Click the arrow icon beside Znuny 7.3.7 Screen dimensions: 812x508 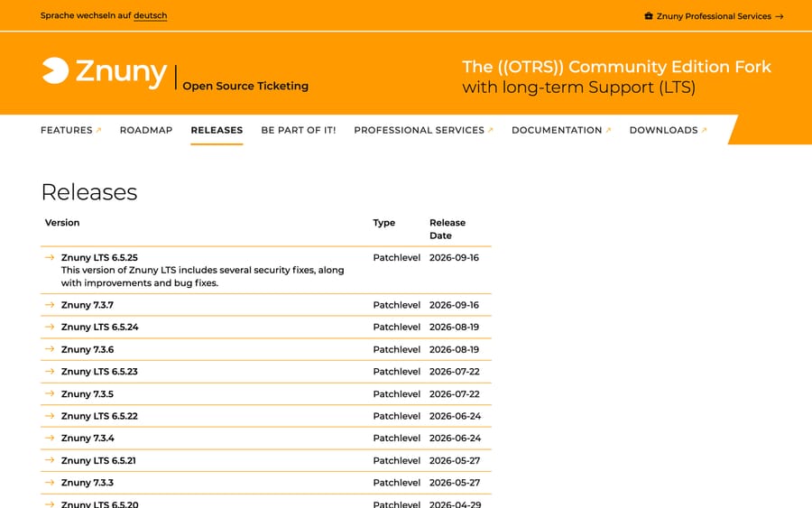click(50, 305)
